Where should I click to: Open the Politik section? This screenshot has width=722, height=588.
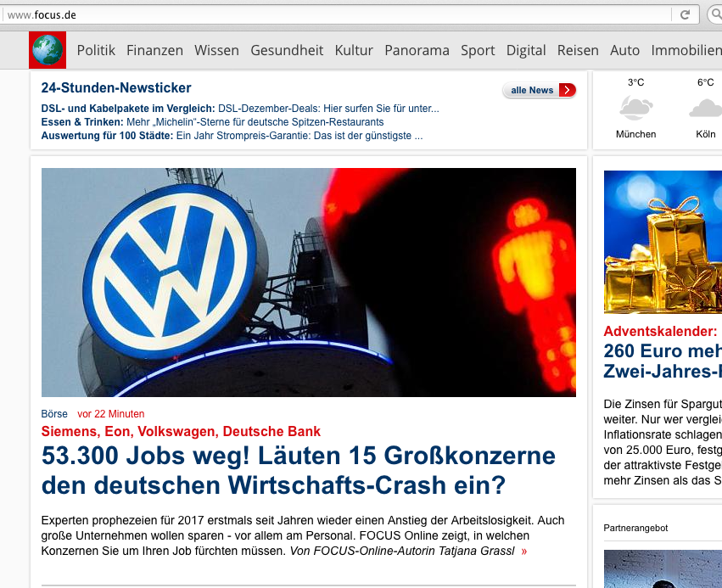click(96, 50)
